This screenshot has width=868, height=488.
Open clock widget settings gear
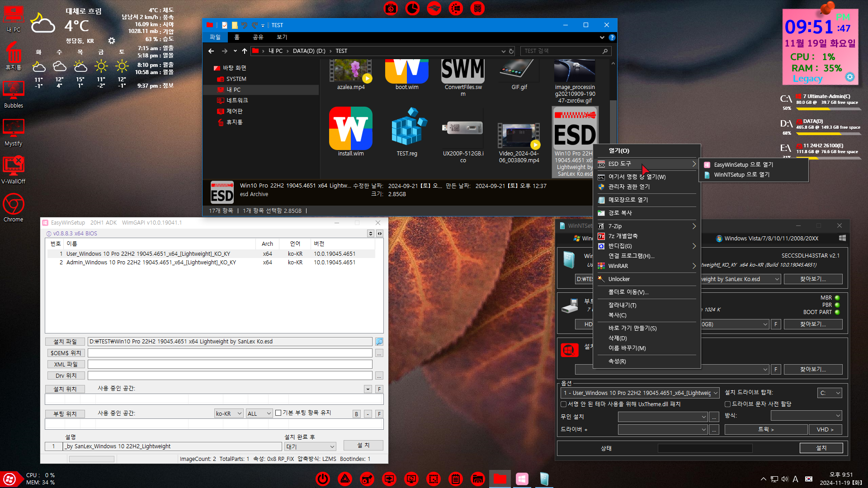point(850,77)
